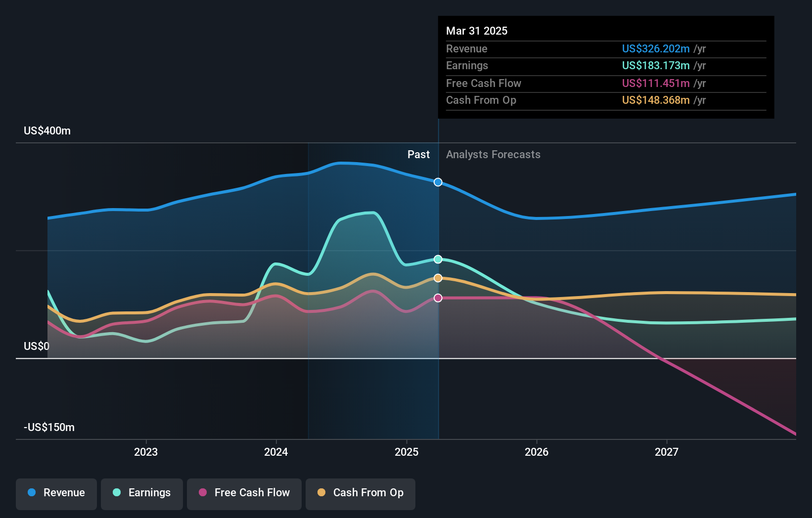Screen dimensions: 812x518
Task: Click the blue Revenue legend dot
Action: [32, 492]
